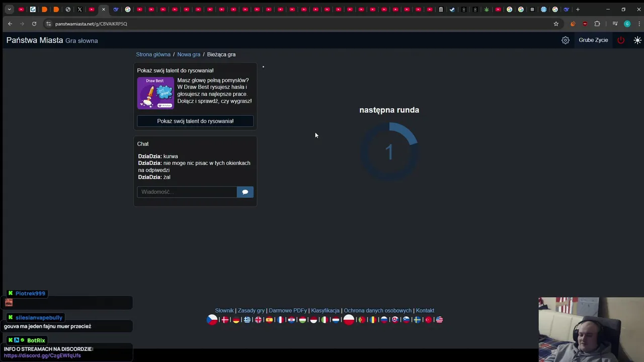Select the Czech flag language

point(212,319)
